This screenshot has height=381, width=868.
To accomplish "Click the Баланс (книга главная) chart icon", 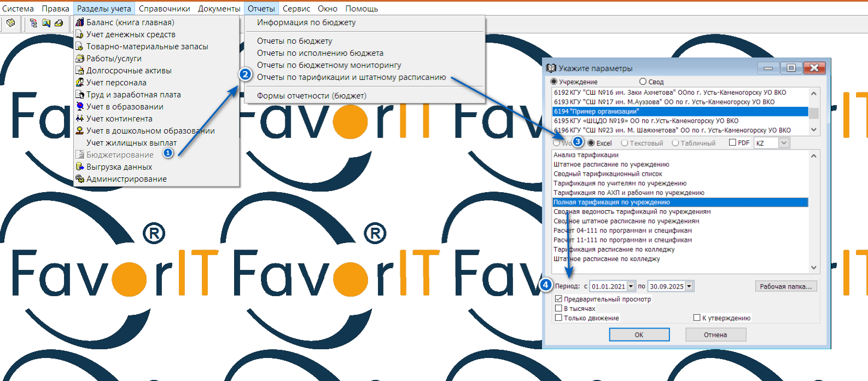I will pos(80,22).
